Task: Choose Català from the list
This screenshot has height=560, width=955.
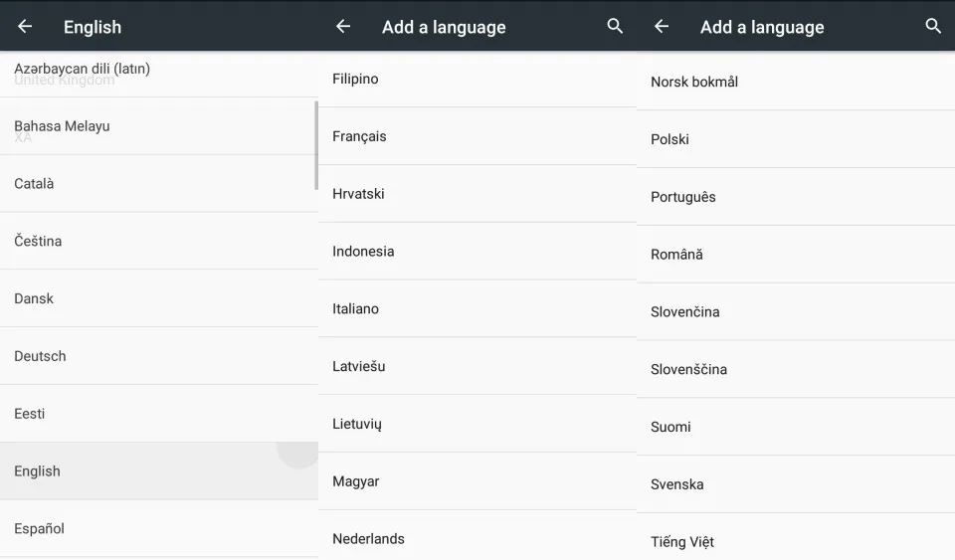Action: click(159, 184)
